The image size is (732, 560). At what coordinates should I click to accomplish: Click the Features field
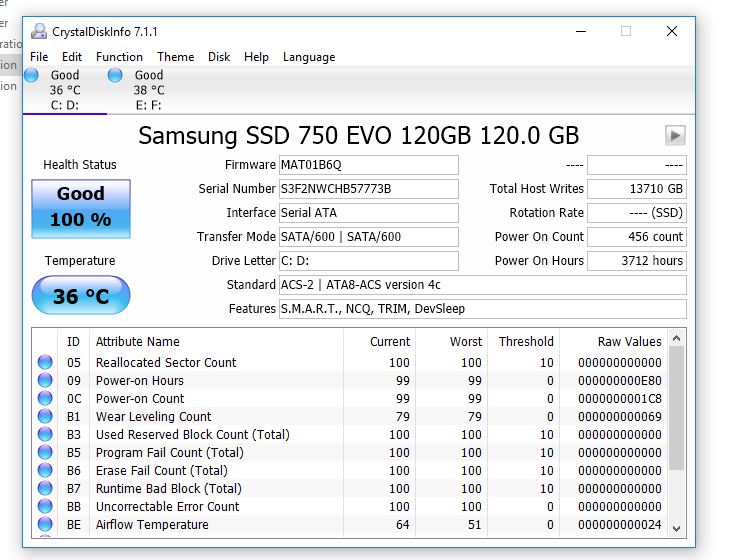483,308
